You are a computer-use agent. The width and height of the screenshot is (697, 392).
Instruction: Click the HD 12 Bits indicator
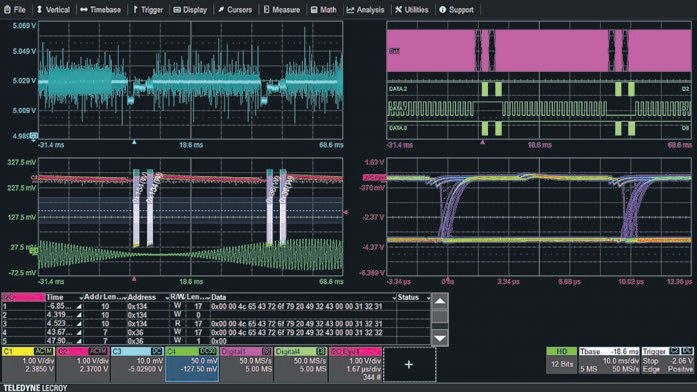(561, 360)
